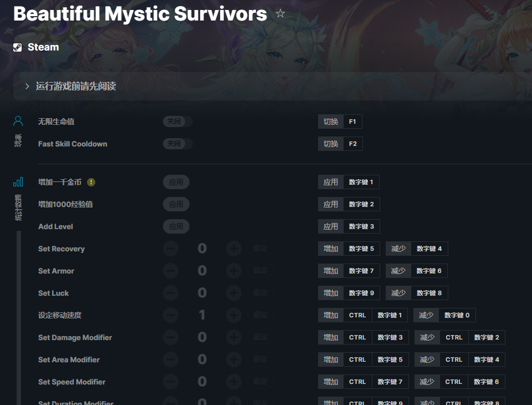Viewport: 532px width, 405px height.
Task: Click the Set Luck value field
Action: click(x=202, y=293)
